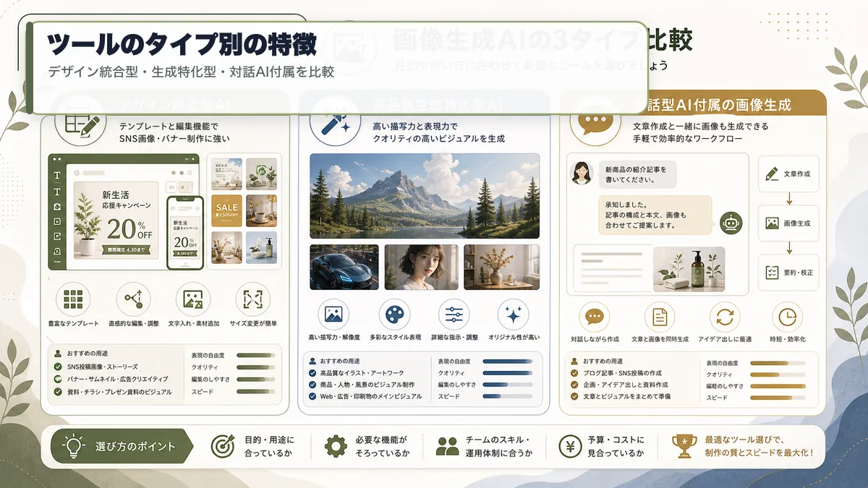Select the image-text icon above 文字入れ・素材追加

tap(193, 299)
